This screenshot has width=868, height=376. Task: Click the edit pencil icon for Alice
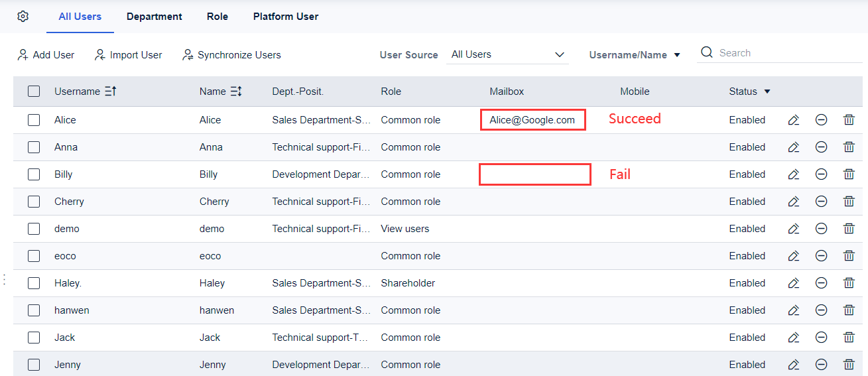click(793, 120)
